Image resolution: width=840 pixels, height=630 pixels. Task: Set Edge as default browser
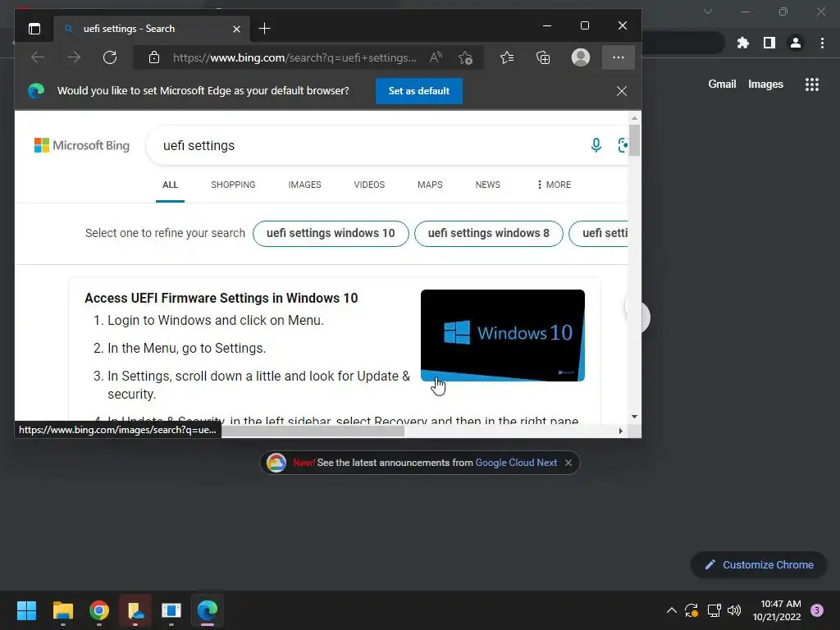click(419, 91)
